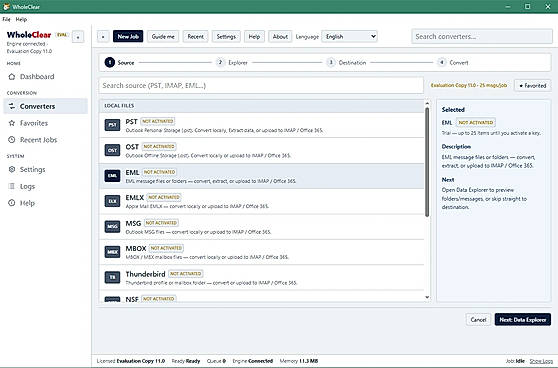The width and height of the screenshot is (558, 368).
Task: Click Show Logs link in status bar
Action: coord(541,361)
